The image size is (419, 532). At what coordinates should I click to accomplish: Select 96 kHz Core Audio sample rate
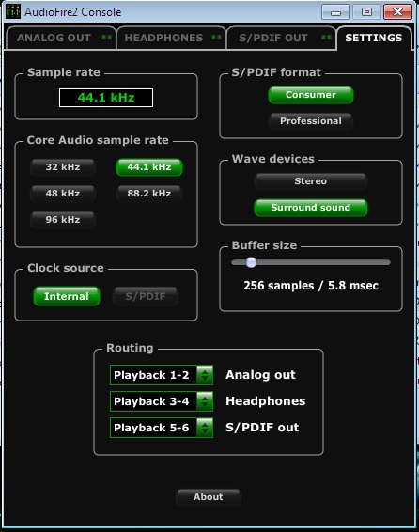coord(63,220)
